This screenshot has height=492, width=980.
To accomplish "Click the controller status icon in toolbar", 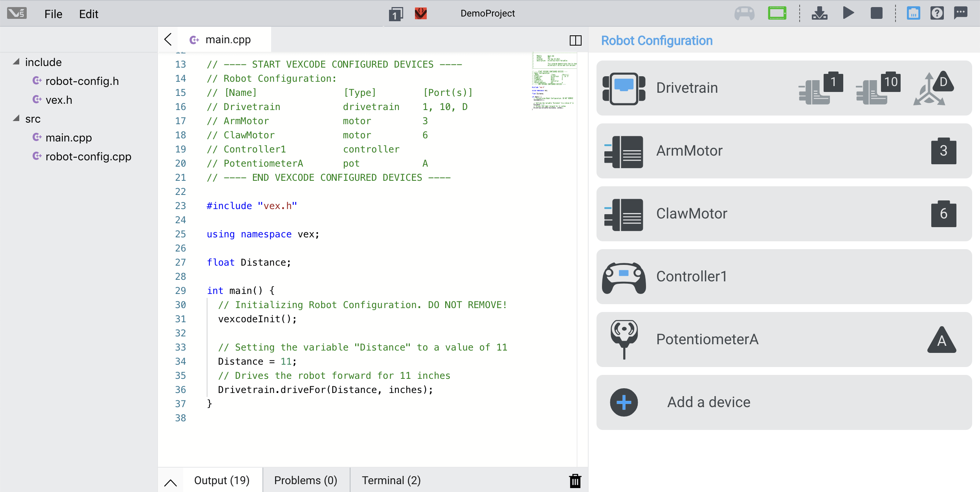I will click(744, 14).
